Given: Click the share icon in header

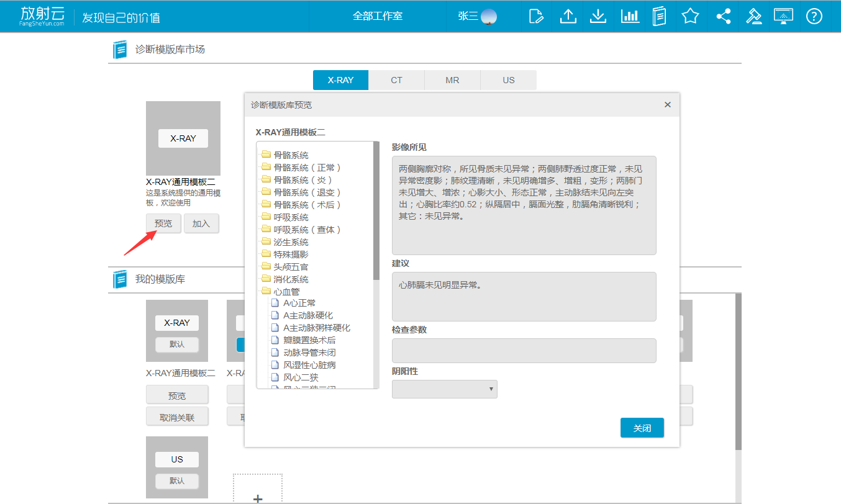Looking at the screenshot, I should pyautogui.click(x=723, y=16).
